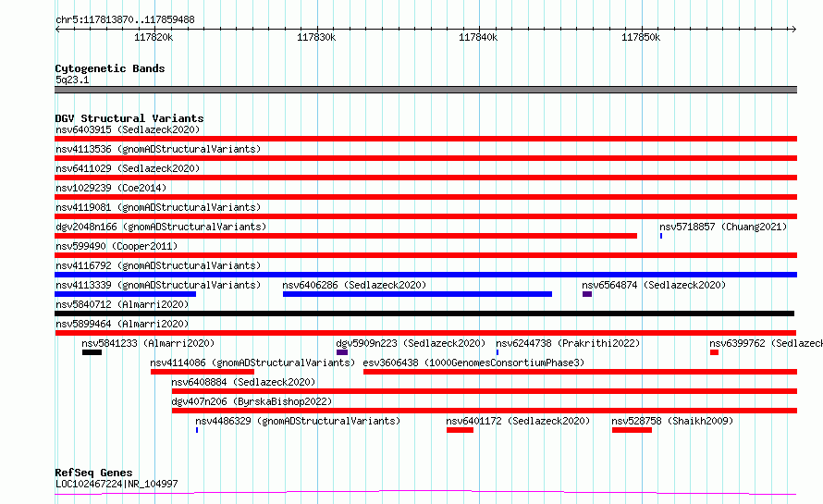
Task: Click the red bar under dgv2048n166
Action: pos(346,236)
